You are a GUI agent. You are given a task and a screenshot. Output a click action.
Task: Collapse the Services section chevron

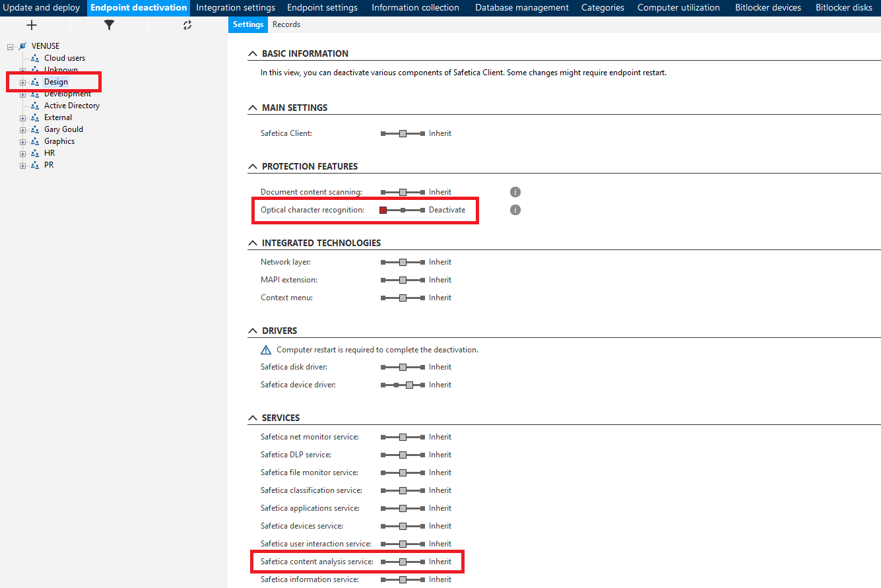[x=253, y=418]
